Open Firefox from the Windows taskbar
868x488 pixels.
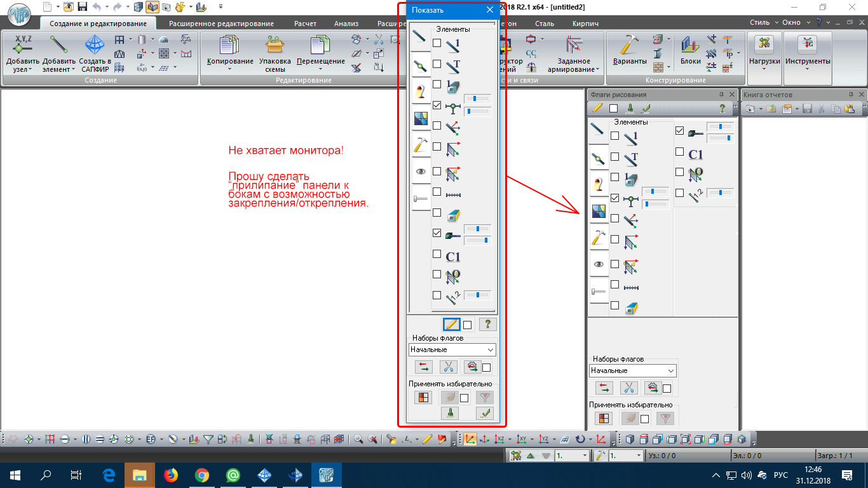[x=171, y=475]
